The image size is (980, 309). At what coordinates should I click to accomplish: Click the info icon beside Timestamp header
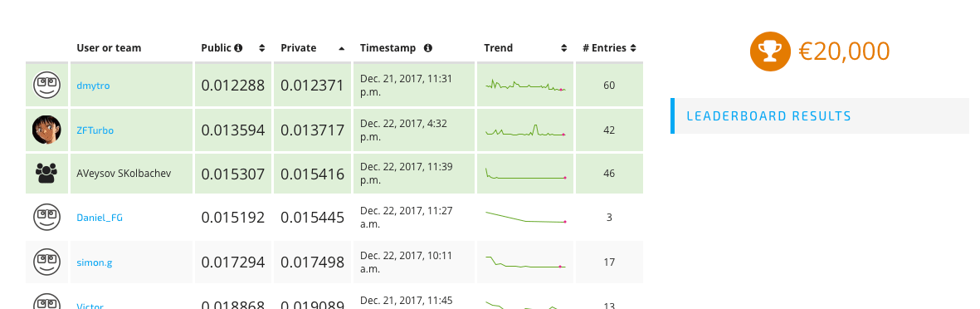click(x=428, y=48)
